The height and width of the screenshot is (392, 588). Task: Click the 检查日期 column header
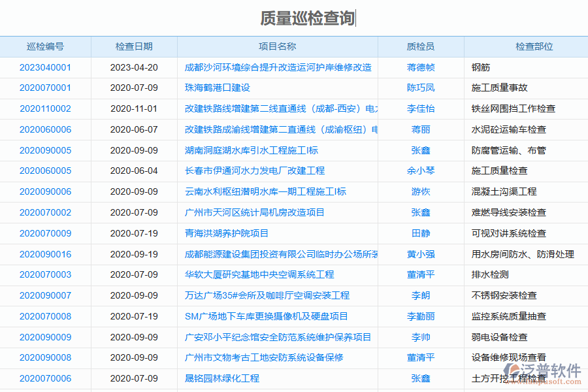(x=133, y=46)
